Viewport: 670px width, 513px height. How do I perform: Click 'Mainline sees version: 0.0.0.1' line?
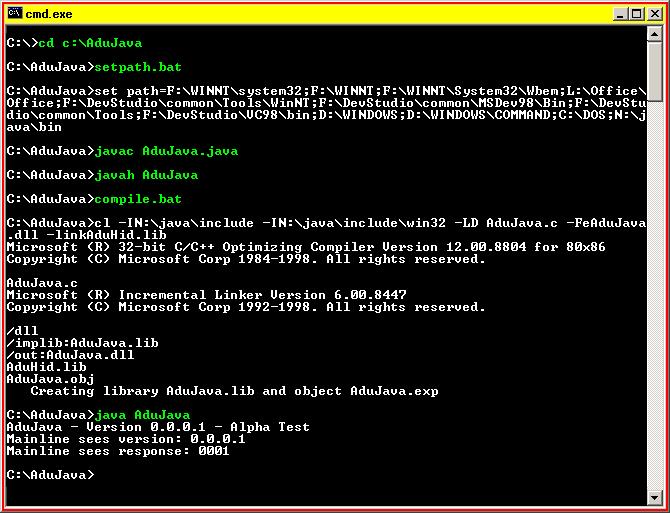coord(126,439)
